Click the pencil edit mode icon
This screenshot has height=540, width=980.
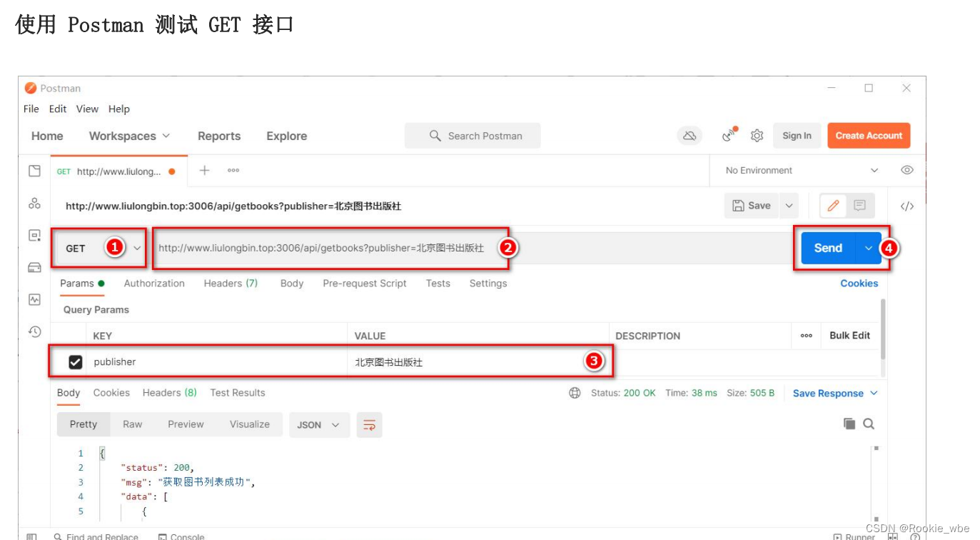(833, 206)
